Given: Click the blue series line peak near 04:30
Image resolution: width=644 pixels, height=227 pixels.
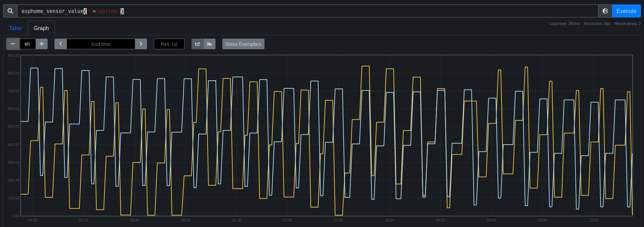Looking at the screenshot, I should (x=34, y=68).
